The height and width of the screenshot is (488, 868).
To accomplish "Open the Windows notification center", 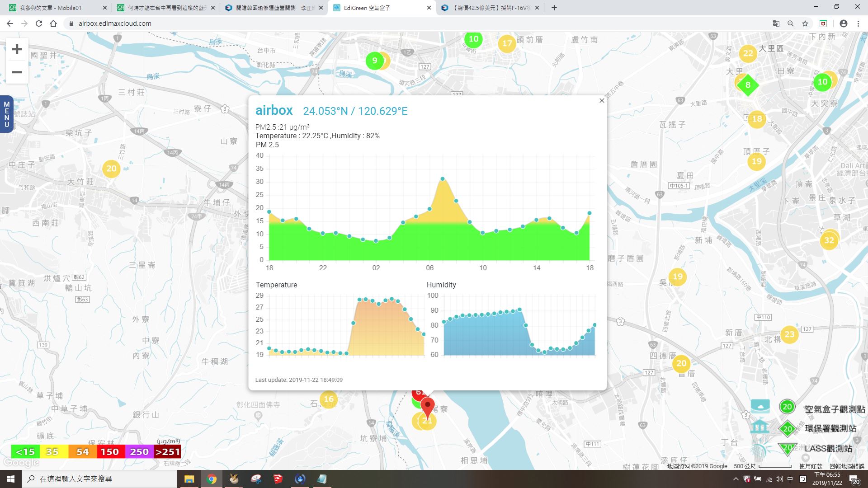I will (854, 479).
